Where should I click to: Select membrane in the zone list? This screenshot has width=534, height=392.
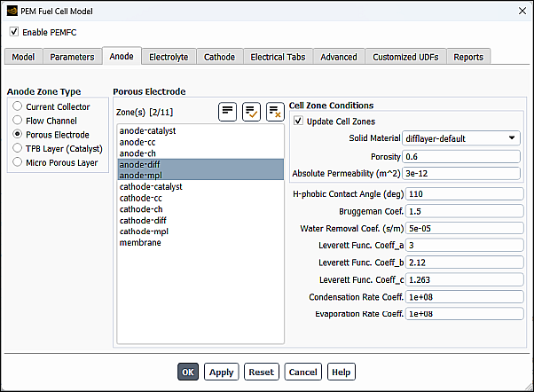pyautogui.click(x=200, y=242)
